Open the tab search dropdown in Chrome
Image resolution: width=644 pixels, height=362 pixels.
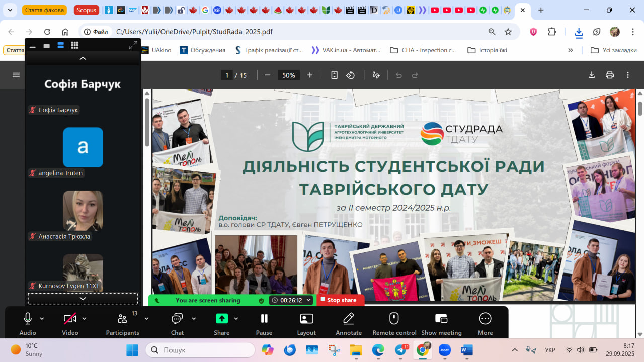11,10
